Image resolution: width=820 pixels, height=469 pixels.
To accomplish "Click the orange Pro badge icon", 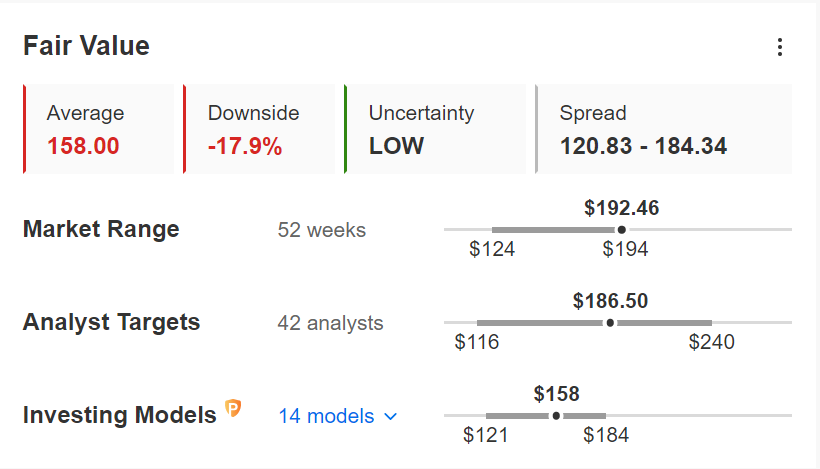I will click(233, 408).
